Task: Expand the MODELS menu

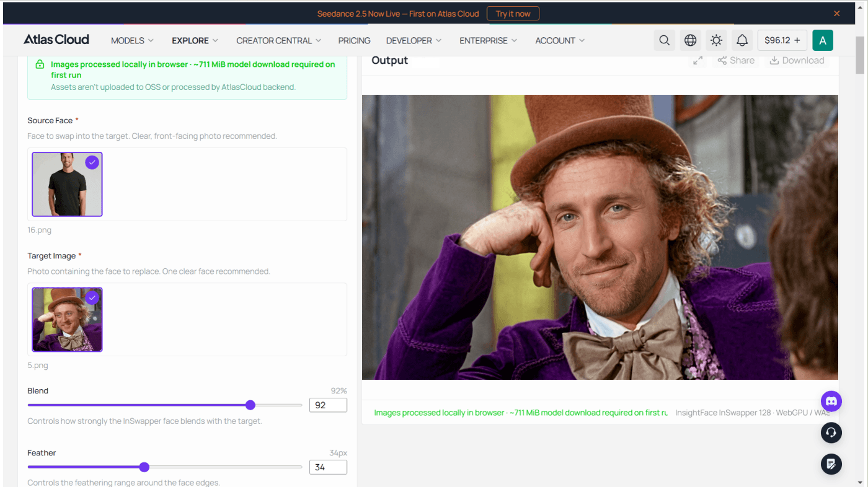Action: pos(132,40)
